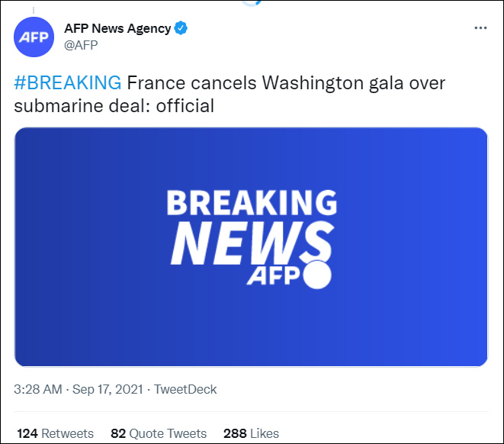504x444 pixels.
Task: Click the white circle in the image
Action: (x=316, y=276)
